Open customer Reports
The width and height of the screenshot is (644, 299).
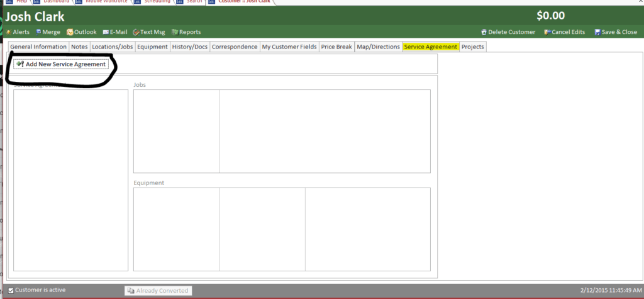coord(186,32)
